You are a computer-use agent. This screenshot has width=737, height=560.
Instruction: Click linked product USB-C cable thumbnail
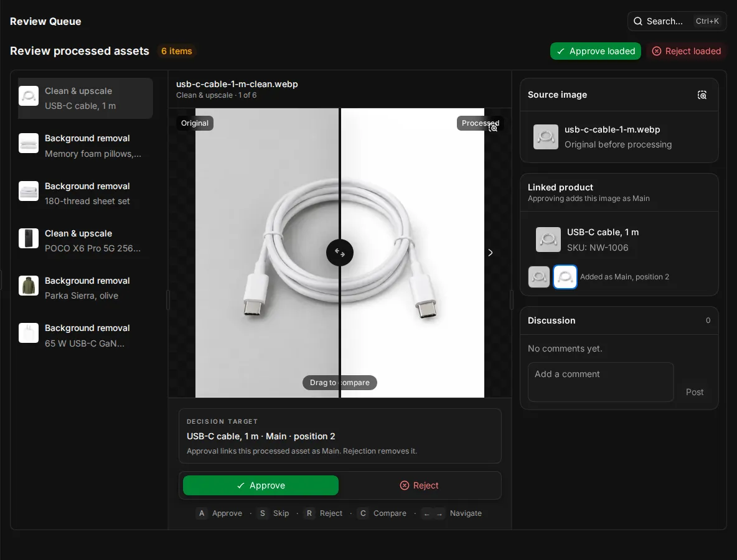548,240
